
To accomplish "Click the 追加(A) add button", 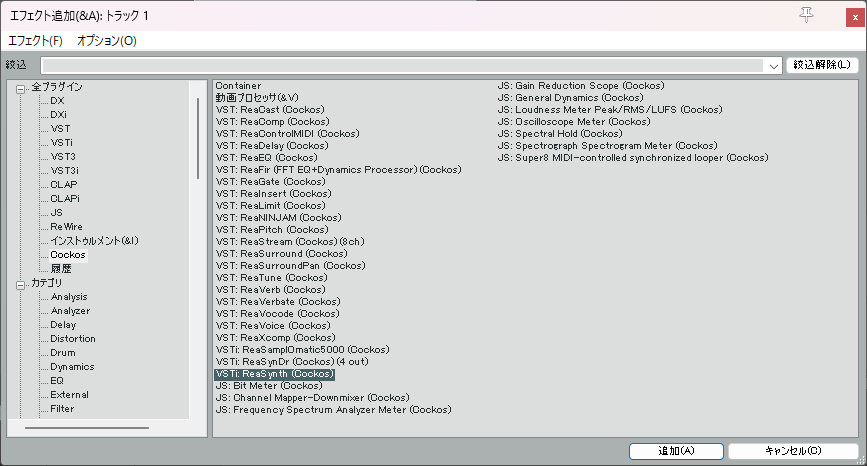I will click(676, 451).
